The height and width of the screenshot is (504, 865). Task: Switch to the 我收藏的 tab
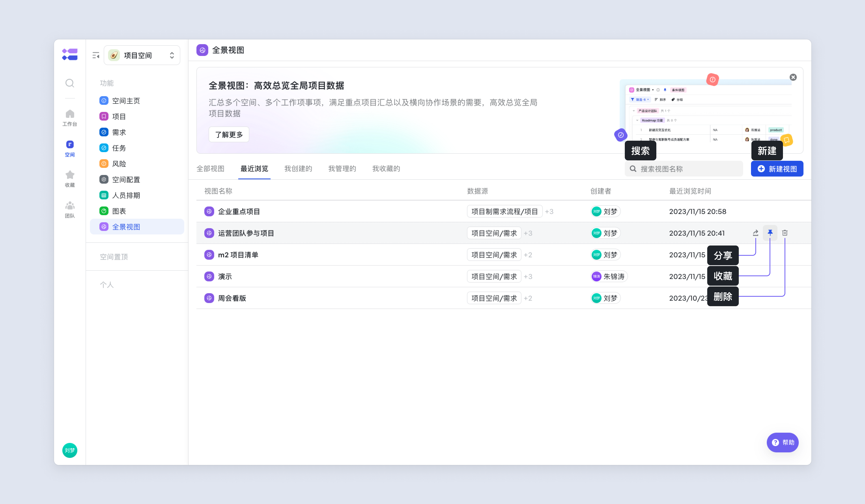(386, 168)
